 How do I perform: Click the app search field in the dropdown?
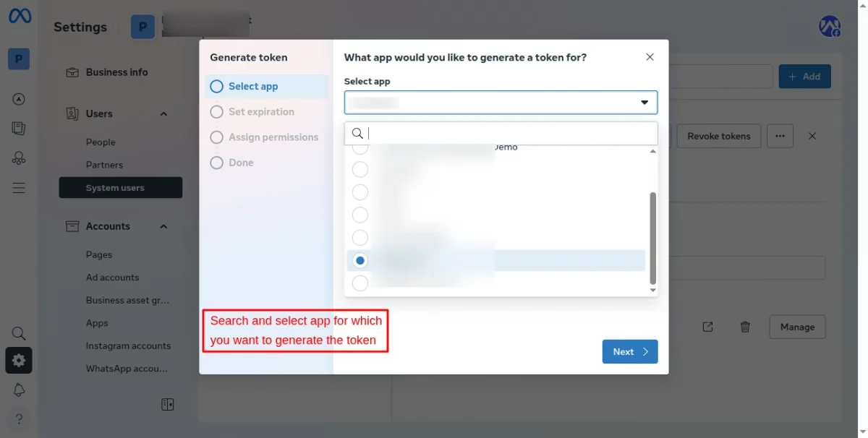[x=501, y=133]
